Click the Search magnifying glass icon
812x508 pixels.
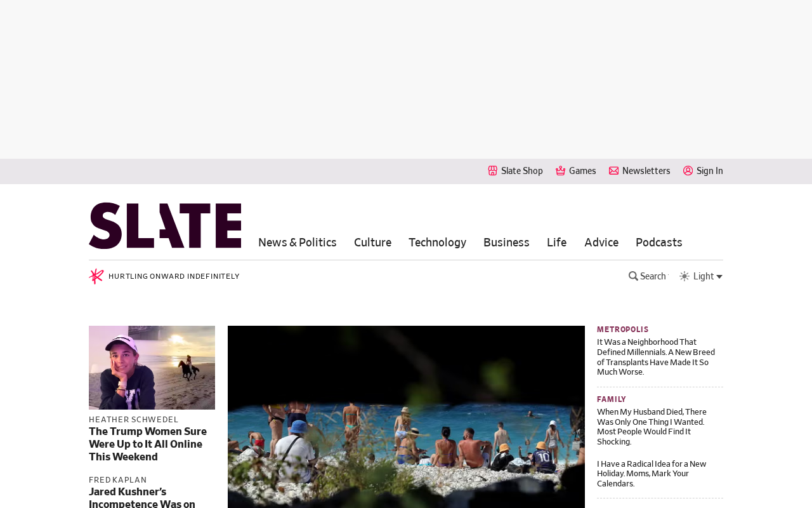(x=633, y=276)
